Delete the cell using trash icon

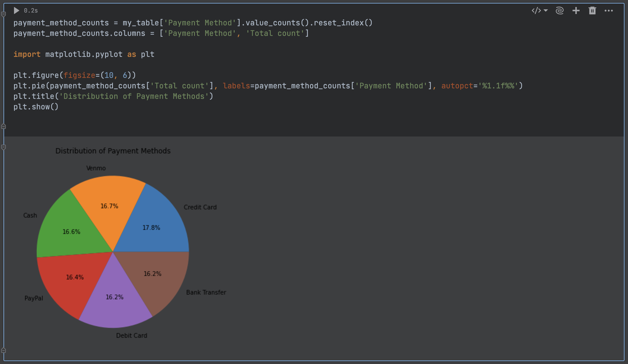pyautogui.click(x=592, y=11)
